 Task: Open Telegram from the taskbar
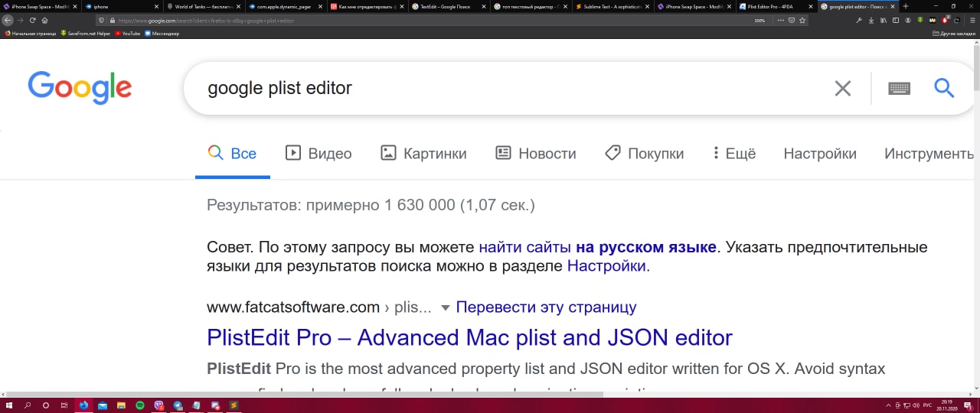click(x=178, y=405)
